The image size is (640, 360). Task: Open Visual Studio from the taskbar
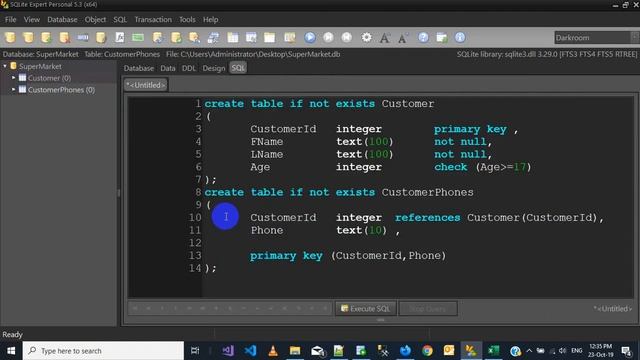click(x=228, y=351)
